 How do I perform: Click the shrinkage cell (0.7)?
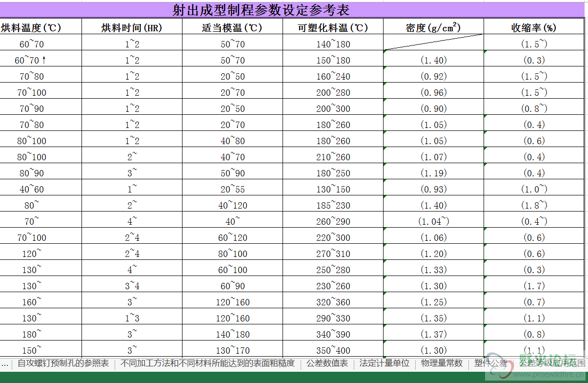[x=534, y=300]
